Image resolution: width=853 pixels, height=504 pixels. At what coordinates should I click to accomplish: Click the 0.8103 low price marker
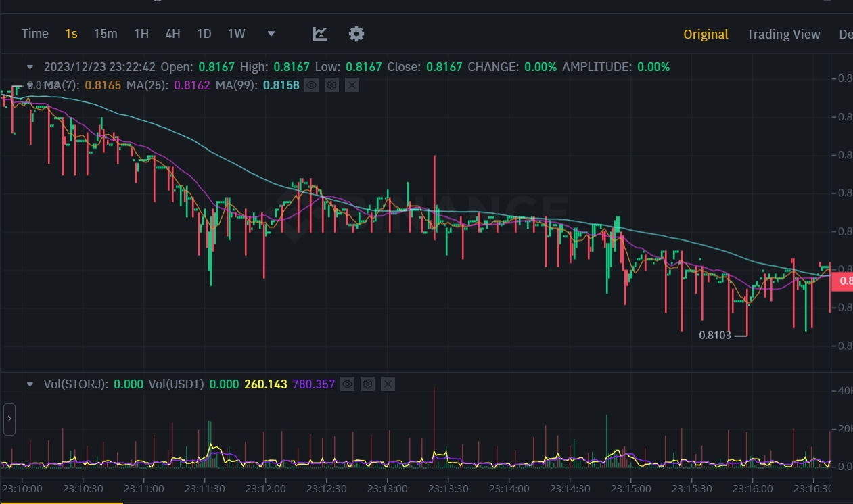click(715, 335)
